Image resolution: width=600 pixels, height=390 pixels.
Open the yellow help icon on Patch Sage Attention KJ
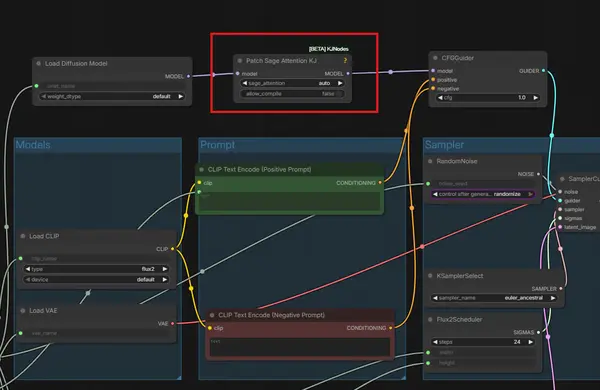click(345, 60)
